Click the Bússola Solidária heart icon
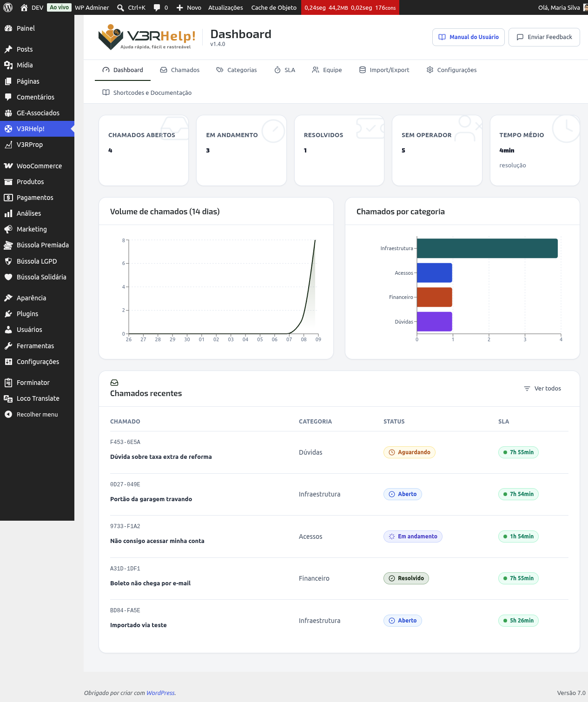The width and height of the screenshot is (588, 702). (8, 277)
